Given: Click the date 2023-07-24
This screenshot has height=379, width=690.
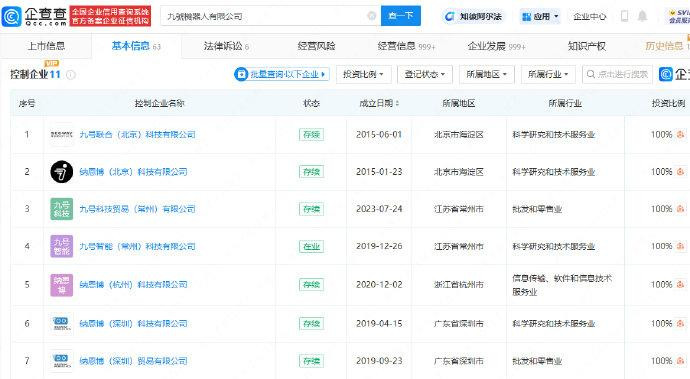Looking at the screenshot, I should click(x=379, y=209).
